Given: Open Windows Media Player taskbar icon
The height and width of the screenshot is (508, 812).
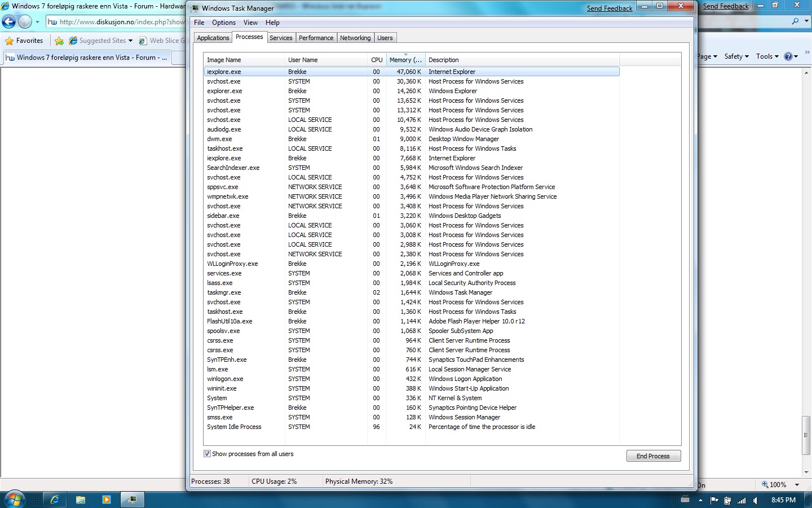Looking at the screenshot, I should 107,500.
